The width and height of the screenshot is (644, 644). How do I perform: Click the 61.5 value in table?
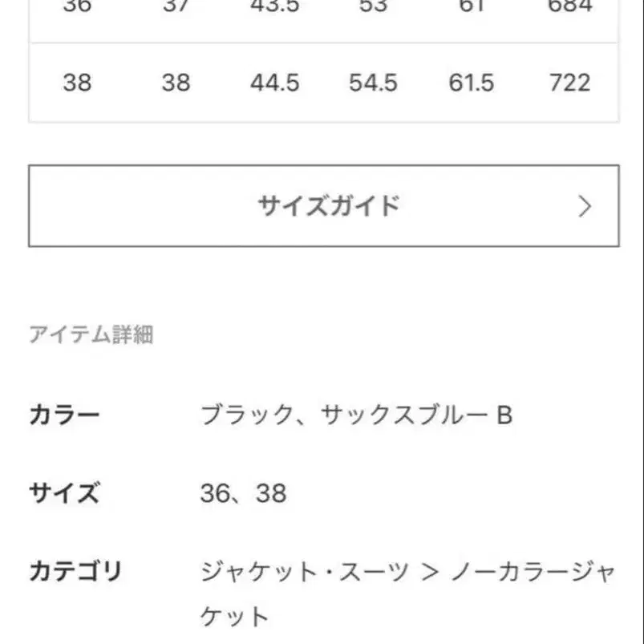(x=472, y=83)
